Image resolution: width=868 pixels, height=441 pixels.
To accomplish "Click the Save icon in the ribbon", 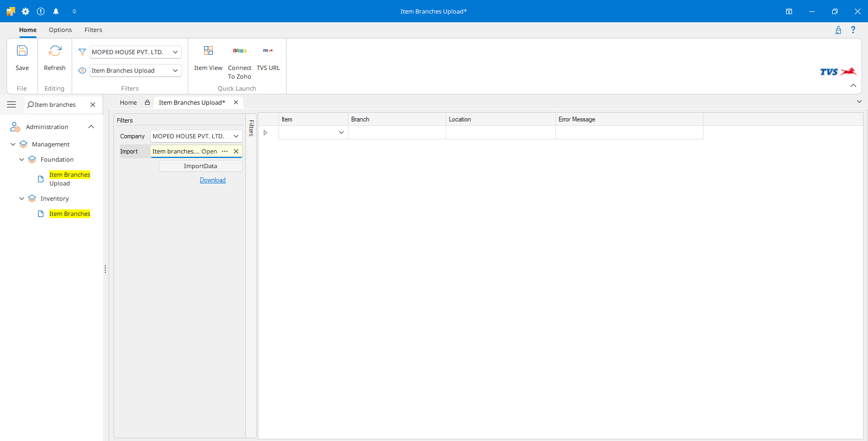I will tap(22, 52).
